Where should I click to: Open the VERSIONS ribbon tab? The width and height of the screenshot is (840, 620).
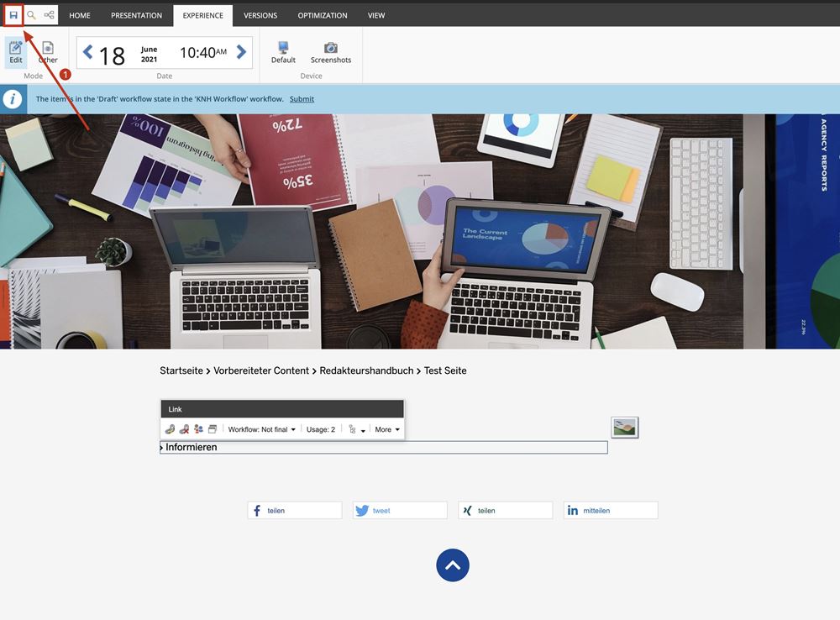coord(260,15)
